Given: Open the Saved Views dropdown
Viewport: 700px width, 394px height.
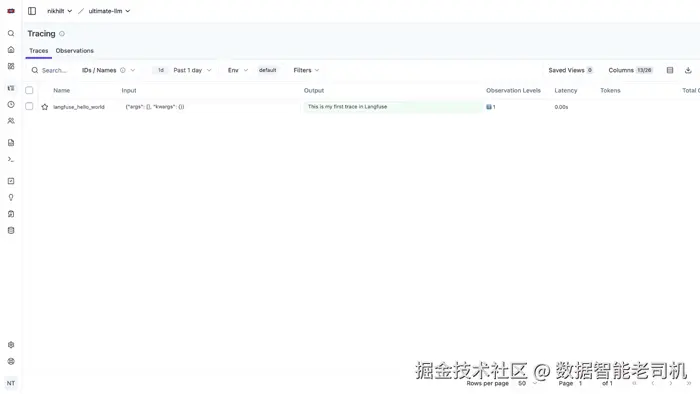Looking at the screenshot, I should click(571, 70).
